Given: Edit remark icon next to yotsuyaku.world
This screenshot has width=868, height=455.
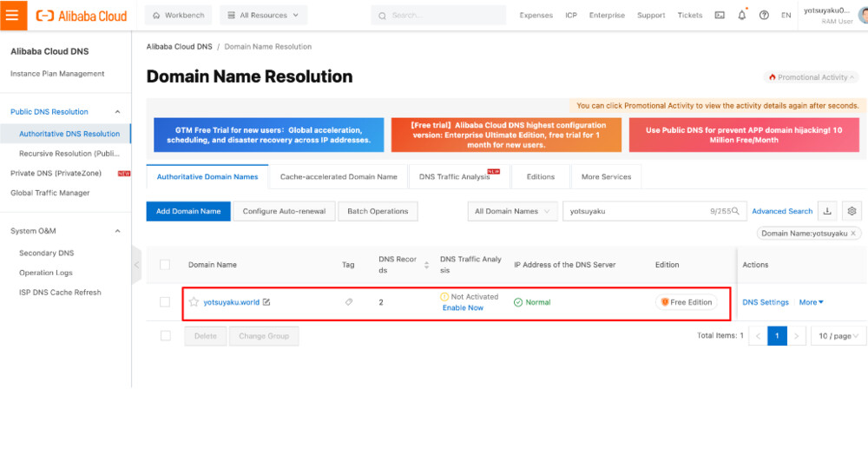Looking at the screenshot, I should 266,301.
